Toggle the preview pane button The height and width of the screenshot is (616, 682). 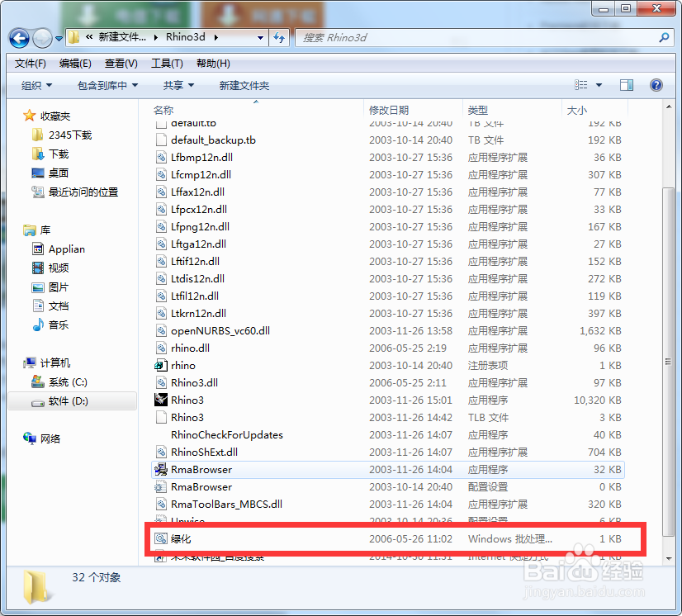(627, 85)
